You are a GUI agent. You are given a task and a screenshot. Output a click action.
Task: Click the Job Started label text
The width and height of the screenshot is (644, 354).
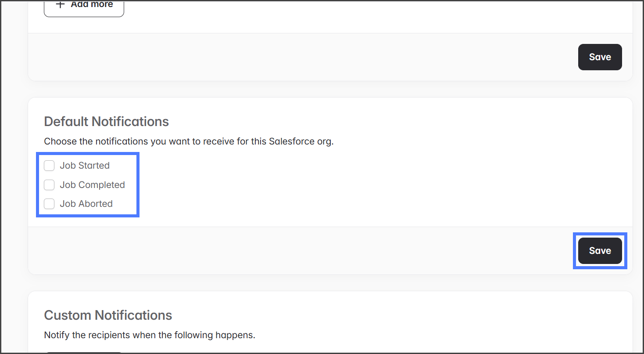(x=85, y=166)
